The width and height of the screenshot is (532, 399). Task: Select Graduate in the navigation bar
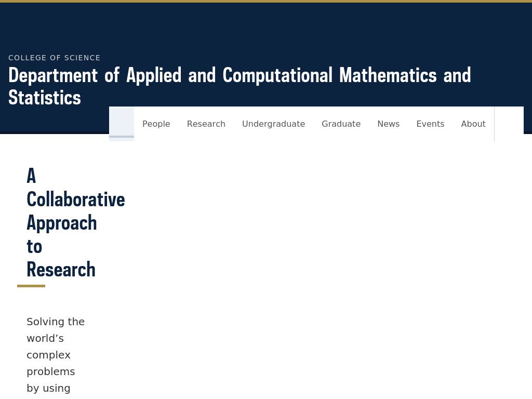tap(341, 124)
